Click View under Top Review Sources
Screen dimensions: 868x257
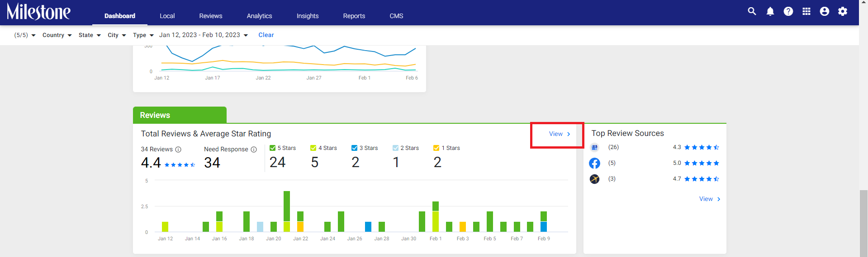click(710, 199)
